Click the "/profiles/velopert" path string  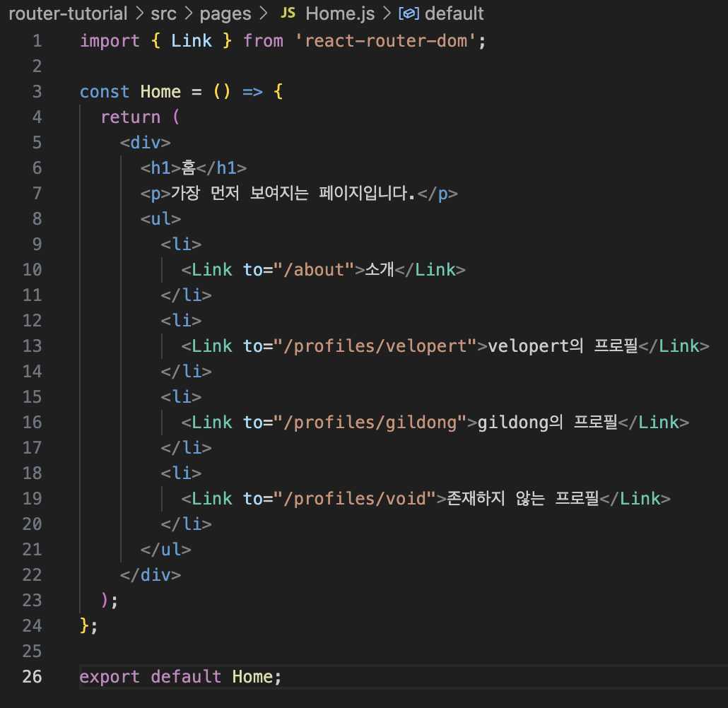click(375, 346)
